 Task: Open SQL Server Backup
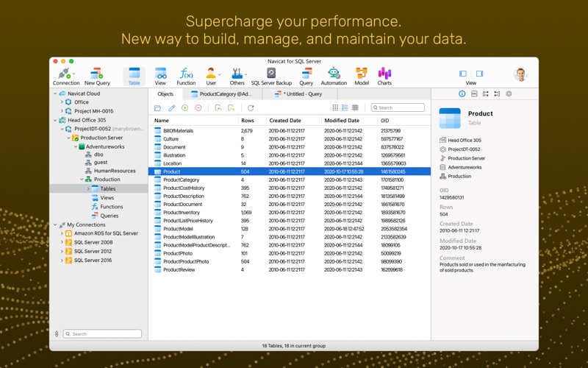271,77
